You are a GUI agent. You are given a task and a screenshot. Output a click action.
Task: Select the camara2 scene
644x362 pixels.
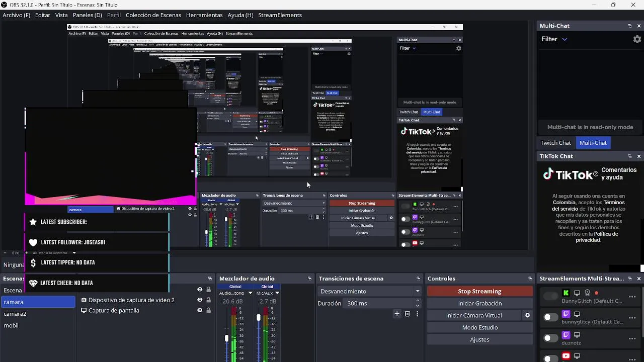pos(38,314)
